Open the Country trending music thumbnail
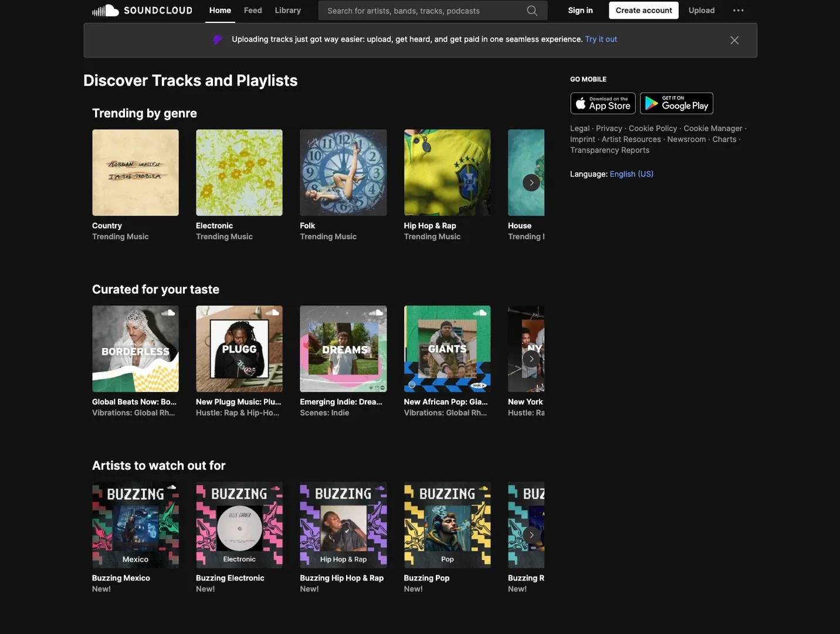 136,173
